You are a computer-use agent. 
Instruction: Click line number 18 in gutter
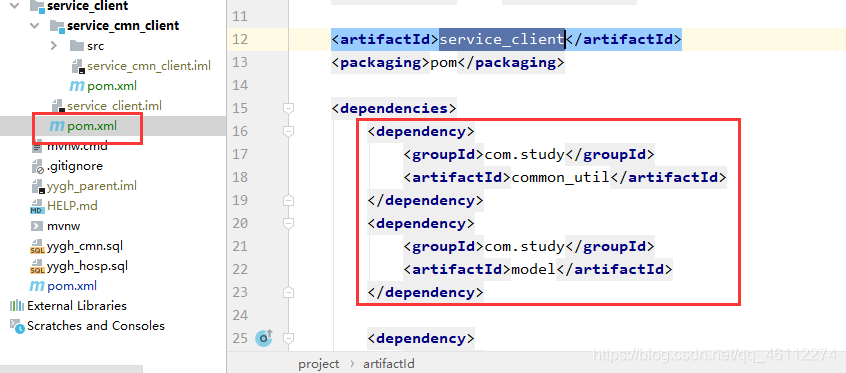coord(240,177)
